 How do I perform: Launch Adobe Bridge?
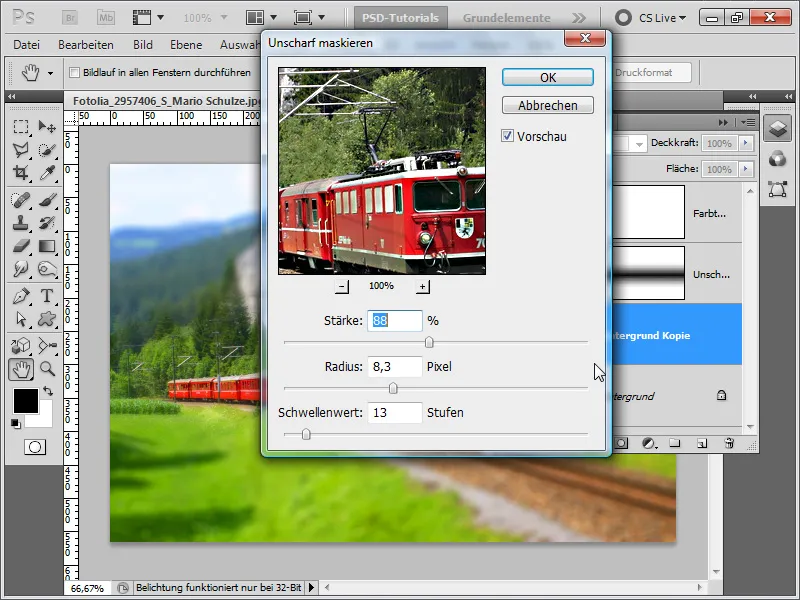pos(70,18)
